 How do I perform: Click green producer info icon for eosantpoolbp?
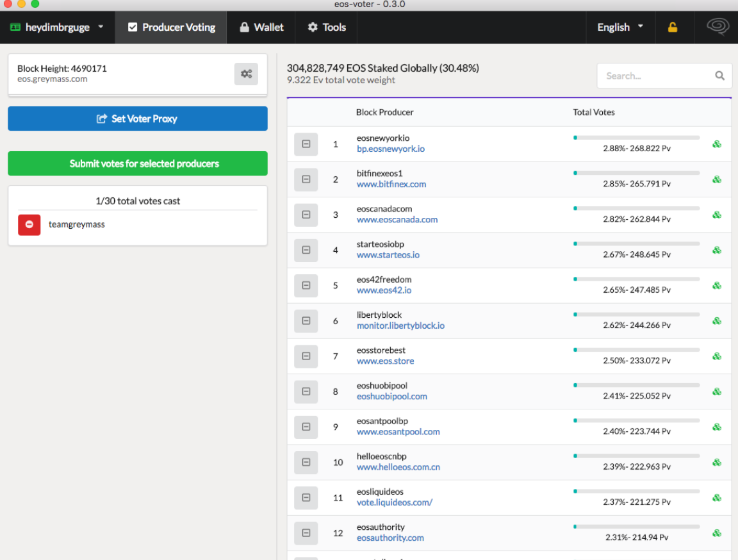click(717, 427)
